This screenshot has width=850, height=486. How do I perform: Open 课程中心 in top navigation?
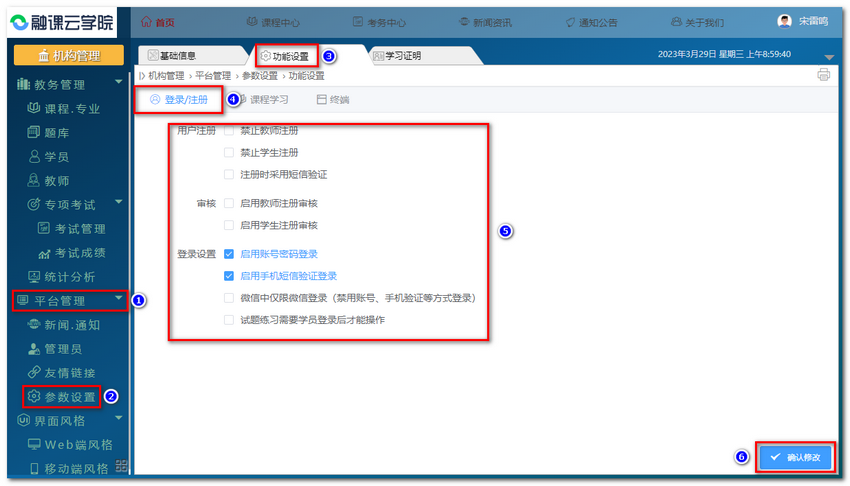[273, 21]
